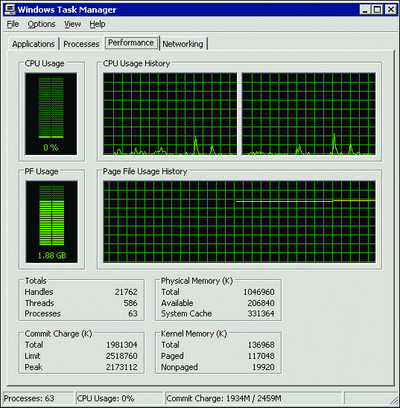Click the 'System Cache' label
The width and height of the screenshot is (400, 408).
click(186, 314)
